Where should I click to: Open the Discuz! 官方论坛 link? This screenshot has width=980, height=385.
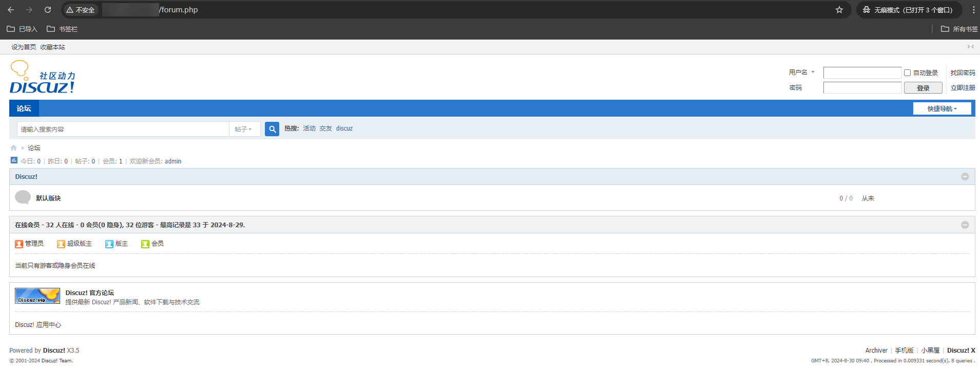coord(90,293)
